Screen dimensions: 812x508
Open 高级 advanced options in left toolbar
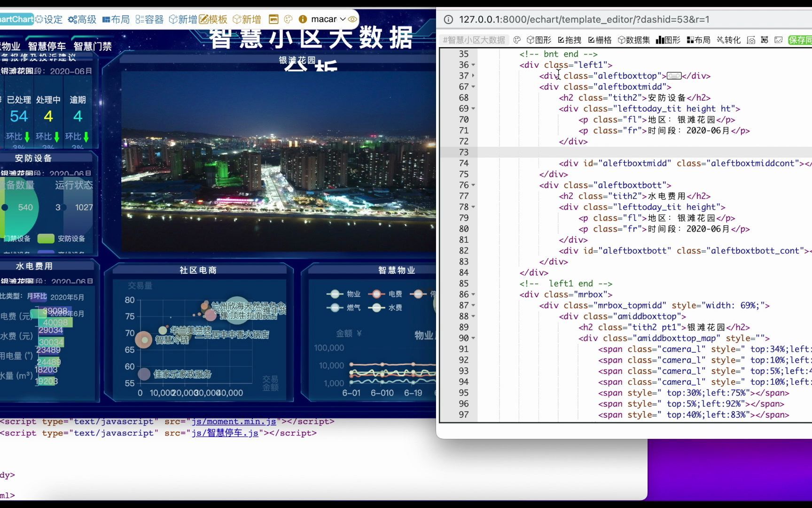pyautogui.click(x=82, y=19)
